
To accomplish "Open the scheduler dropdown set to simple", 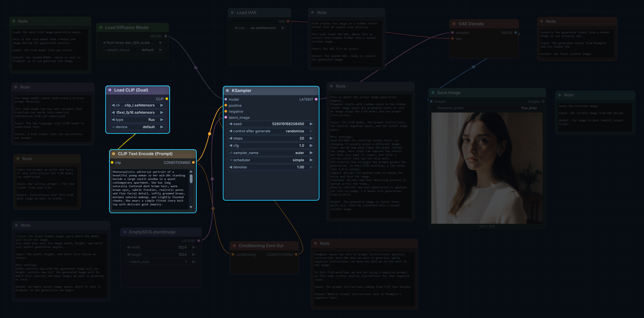I will (271, 160).
